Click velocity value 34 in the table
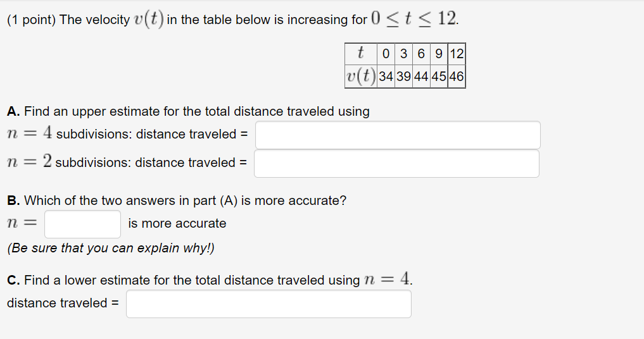The height and width of the screenshot is (339, 644). (x=385, y=77)
